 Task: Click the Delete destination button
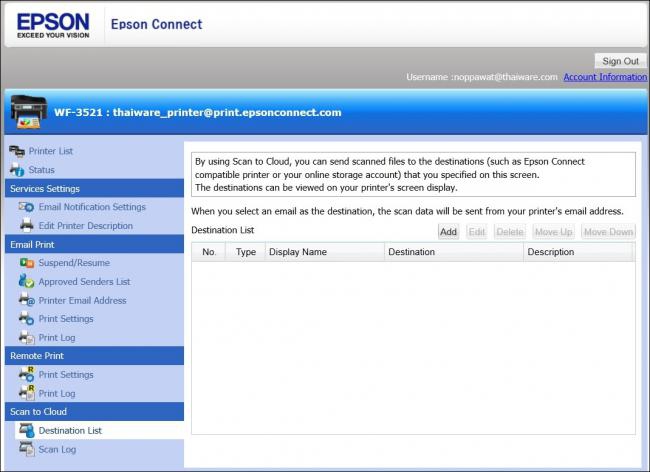509,232
